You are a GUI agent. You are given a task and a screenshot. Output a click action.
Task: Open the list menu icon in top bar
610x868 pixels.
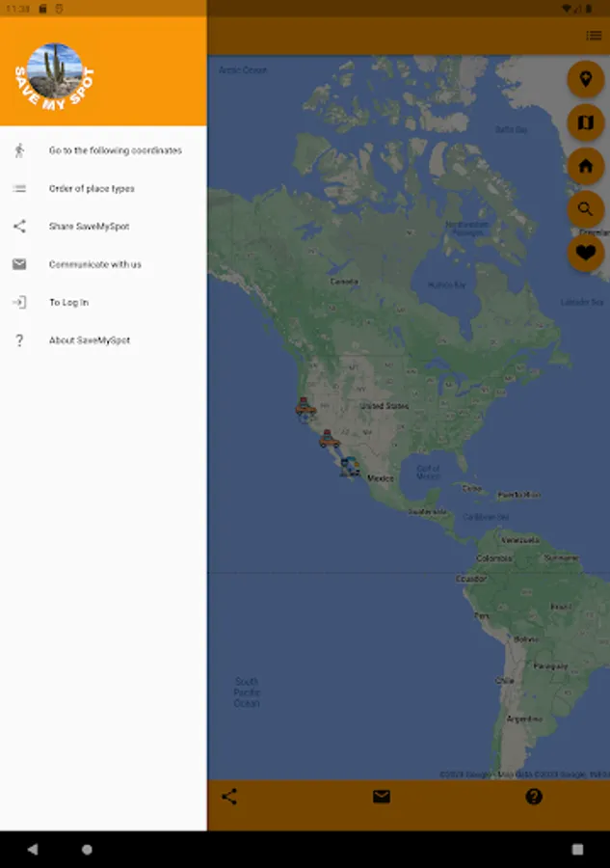point(594,36)
